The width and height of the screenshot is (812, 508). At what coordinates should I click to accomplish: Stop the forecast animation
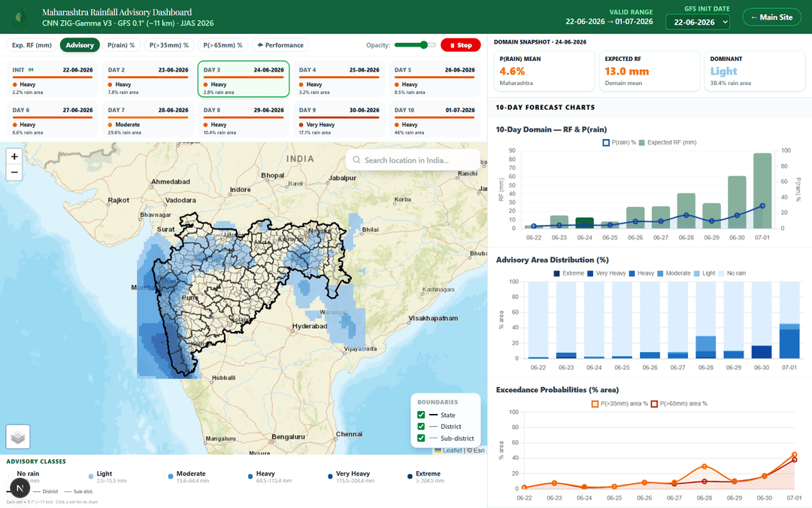(x=460, y=45)
